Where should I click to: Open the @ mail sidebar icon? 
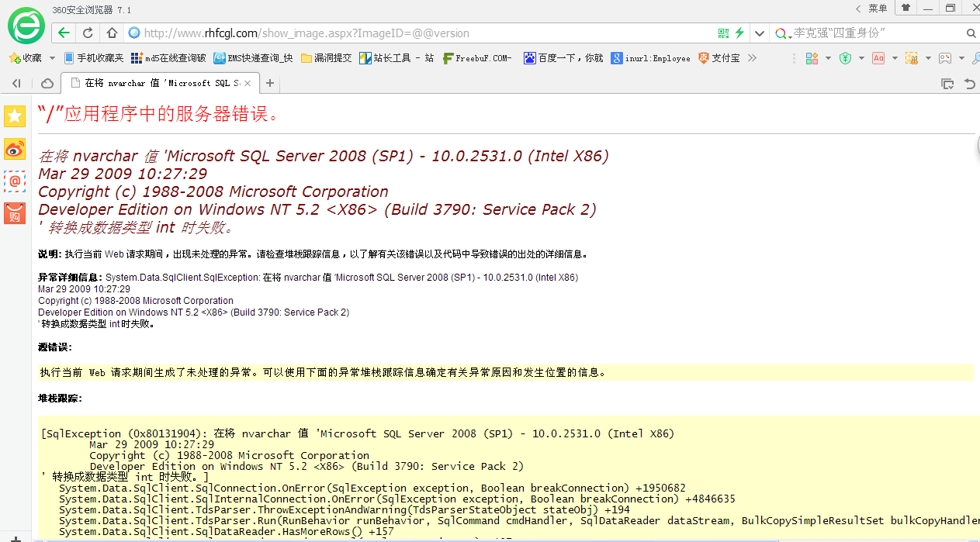tap(15, 181)
